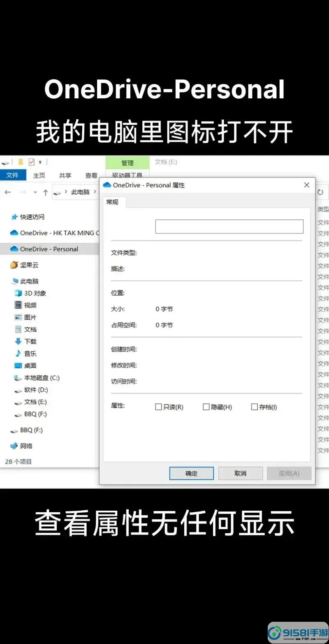The height and width of the screenshot is (644, 329).
Task: Select OneDrive - Personal in the navigation pane
Action: [x=49, y=249]
